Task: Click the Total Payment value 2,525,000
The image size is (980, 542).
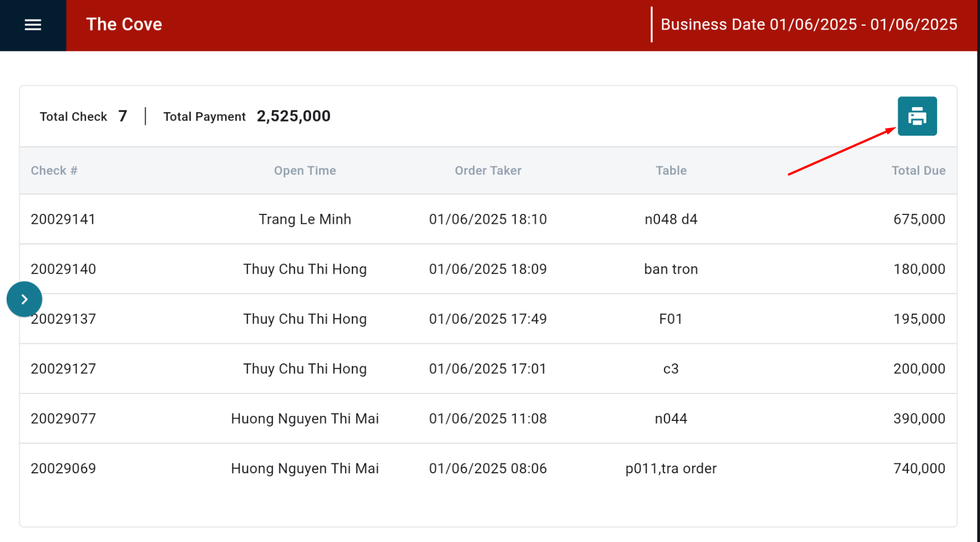Action: [294, 116]
